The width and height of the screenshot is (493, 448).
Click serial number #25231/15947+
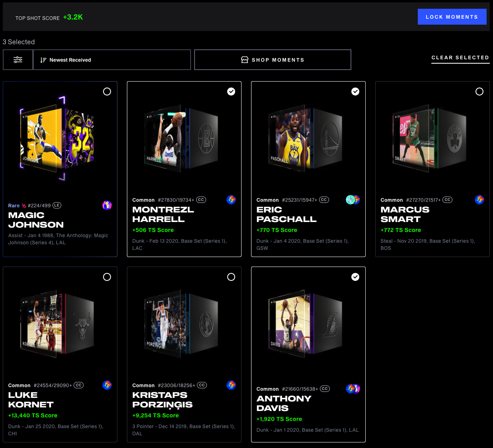click(x=300, y=200)
